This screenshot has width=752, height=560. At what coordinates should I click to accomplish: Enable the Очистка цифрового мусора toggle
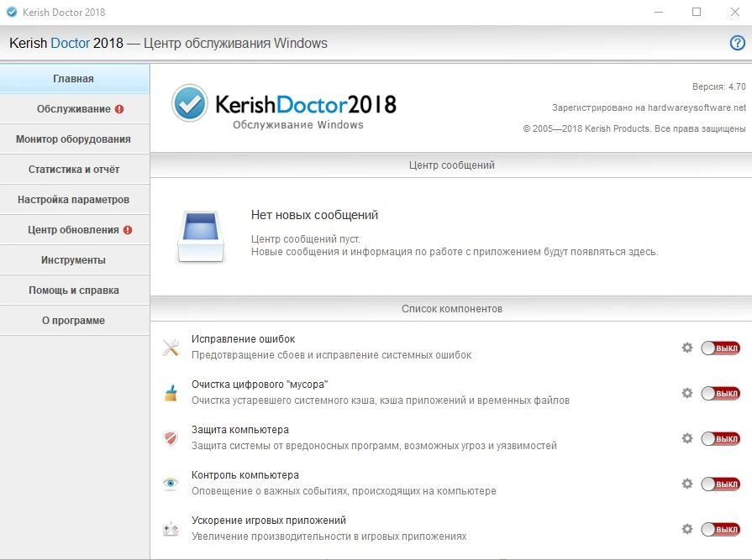pos(720,393)
